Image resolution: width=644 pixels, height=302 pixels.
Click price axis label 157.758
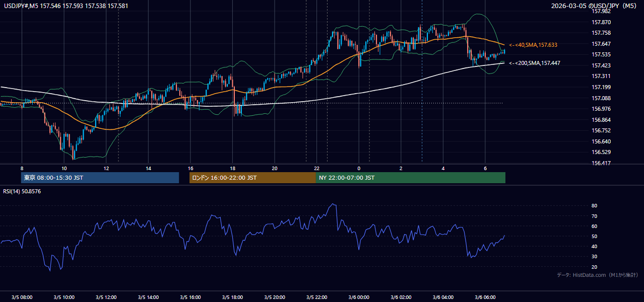(x=601, y=33)
